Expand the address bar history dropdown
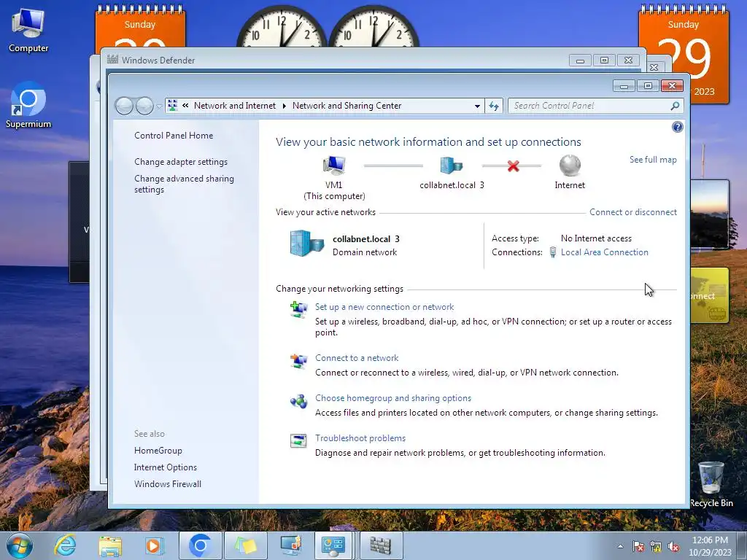This screenshot has height=560, width=747. pyautogui.click(x=477, y=106)
